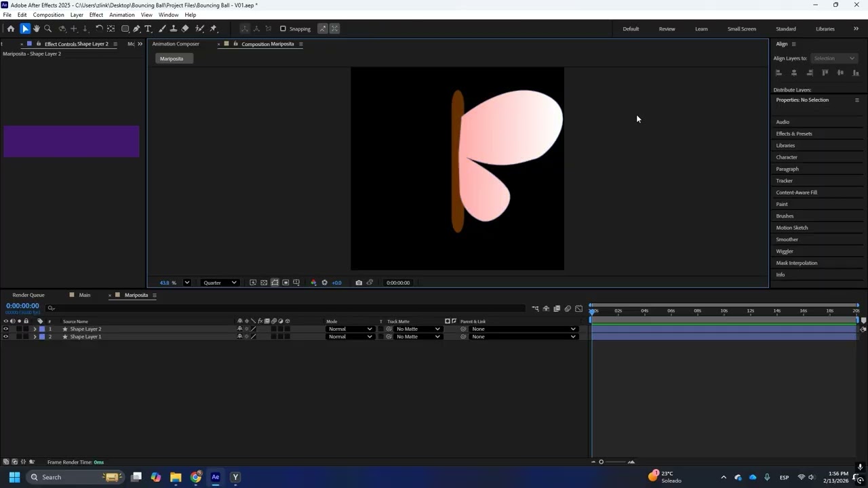
Task: Click Reset Exposure icon in viewer
Action: tap(324, 283)
